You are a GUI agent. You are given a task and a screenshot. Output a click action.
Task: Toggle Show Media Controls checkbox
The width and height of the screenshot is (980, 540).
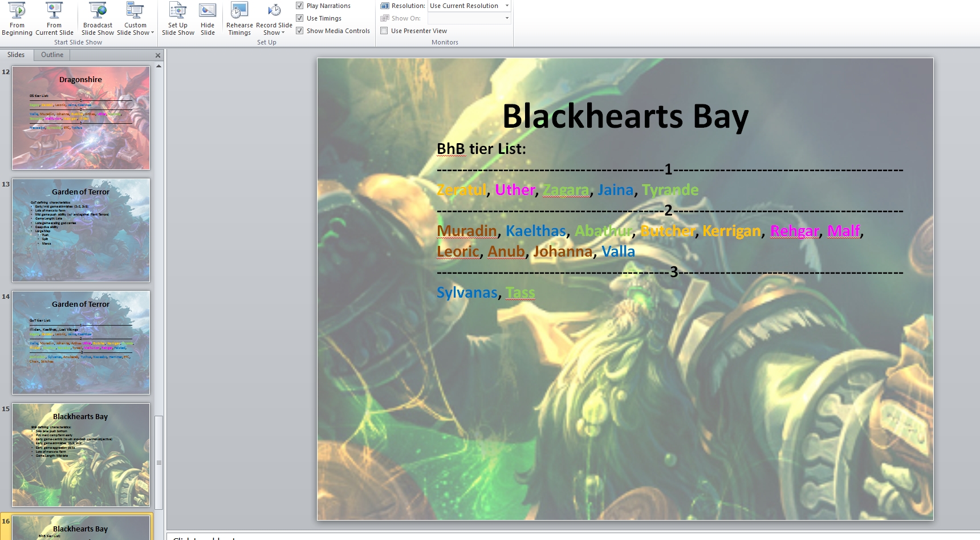[x=300, y=31]
